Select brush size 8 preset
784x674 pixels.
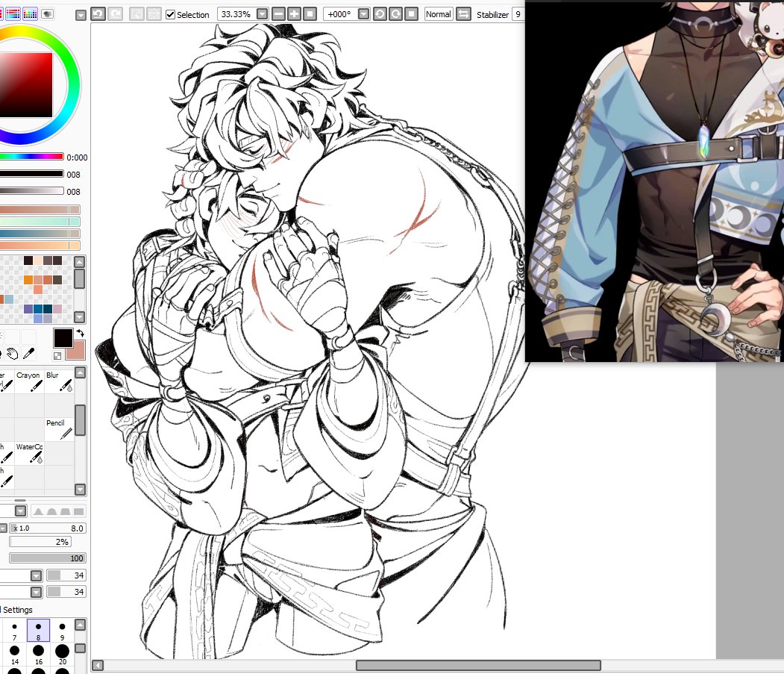point(39,631)
